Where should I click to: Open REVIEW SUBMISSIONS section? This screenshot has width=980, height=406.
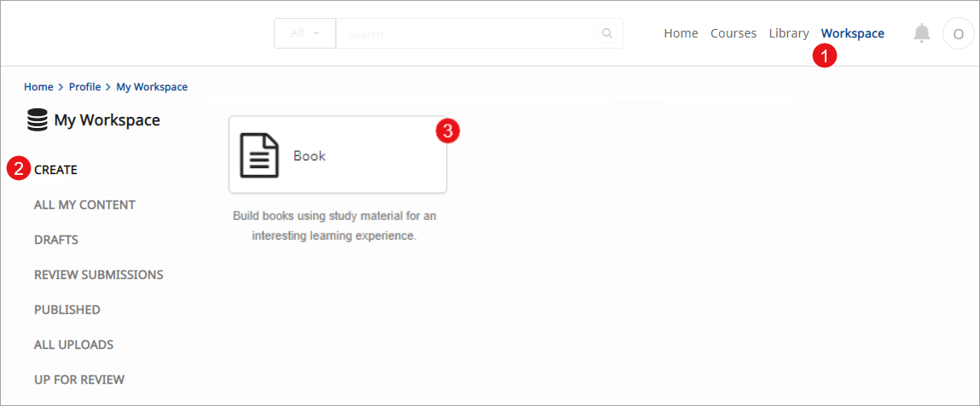click(x=98, y=275)
